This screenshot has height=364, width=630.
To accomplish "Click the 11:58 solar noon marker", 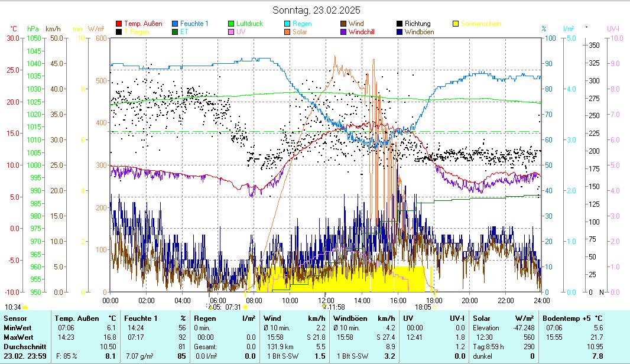I will (x=336, y=307).
